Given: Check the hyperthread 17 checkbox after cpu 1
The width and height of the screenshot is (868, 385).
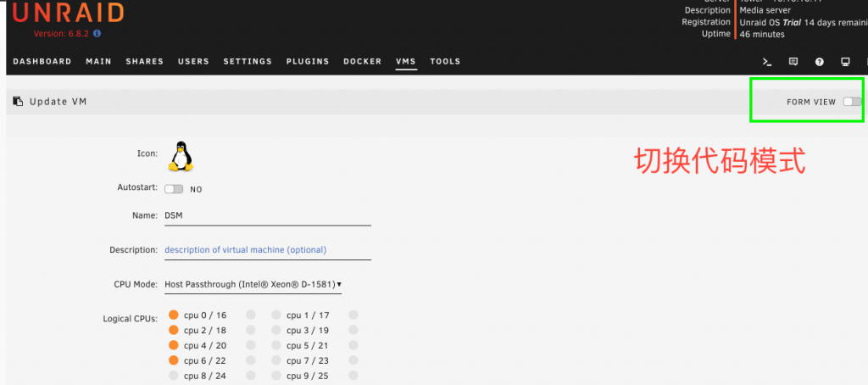Looking at the screenshot, I should tap(353, 315).
